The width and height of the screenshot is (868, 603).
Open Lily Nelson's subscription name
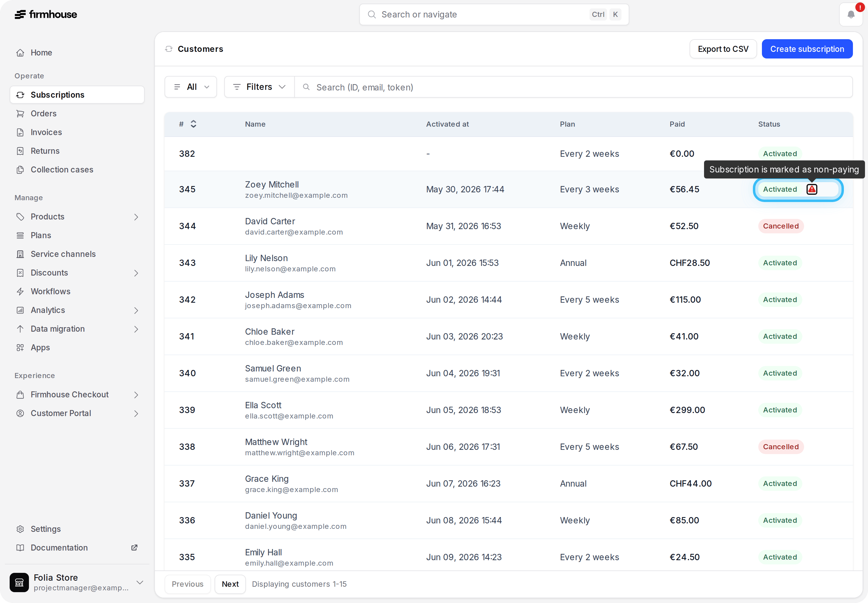(266, 258)
